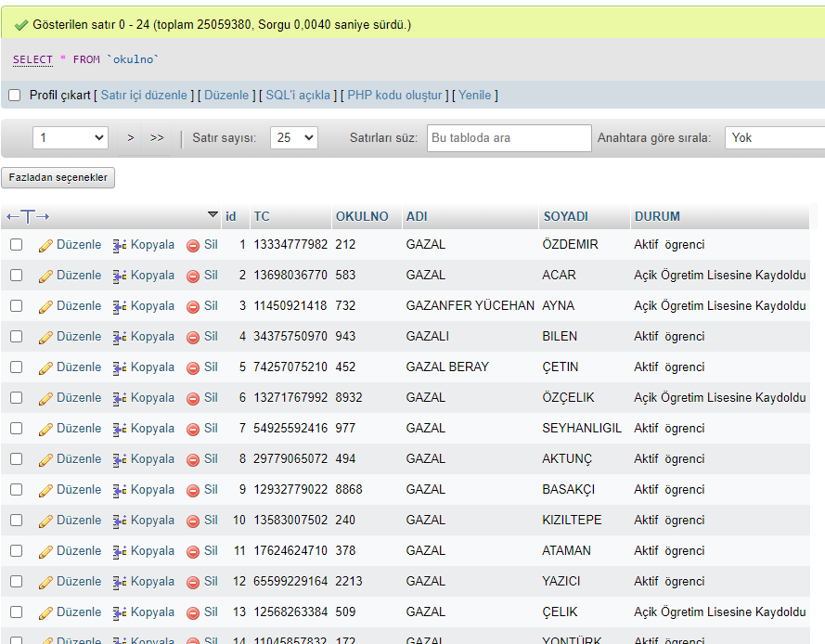Screen dimensions: 825x644
Task: Click the pencil edit icon for ÖZDEMIR row
Action: pyautogui.click(x=45, y=245)
